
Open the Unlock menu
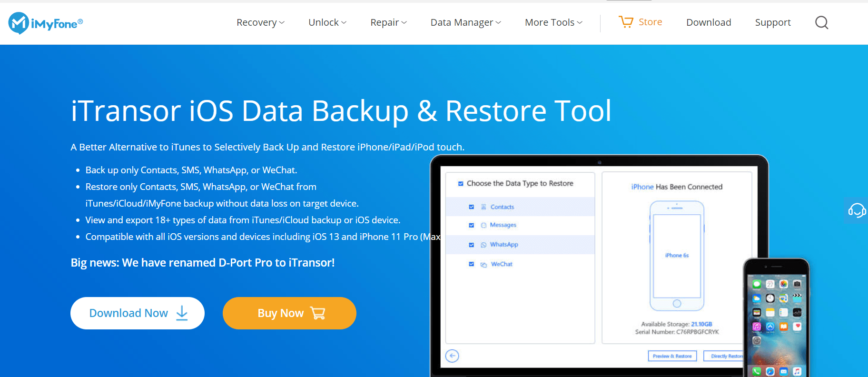[x=327, y=22]
